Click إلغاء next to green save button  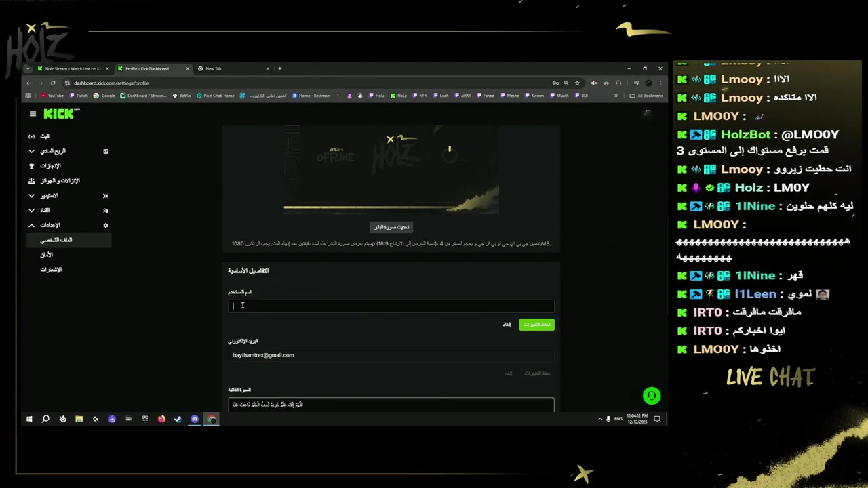tap(507, 325)
